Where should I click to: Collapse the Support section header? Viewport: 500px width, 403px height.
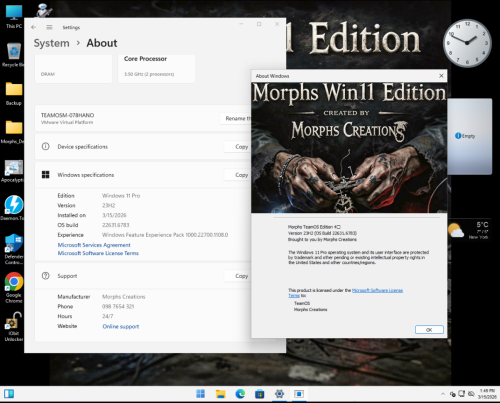(x=144, y=276)
